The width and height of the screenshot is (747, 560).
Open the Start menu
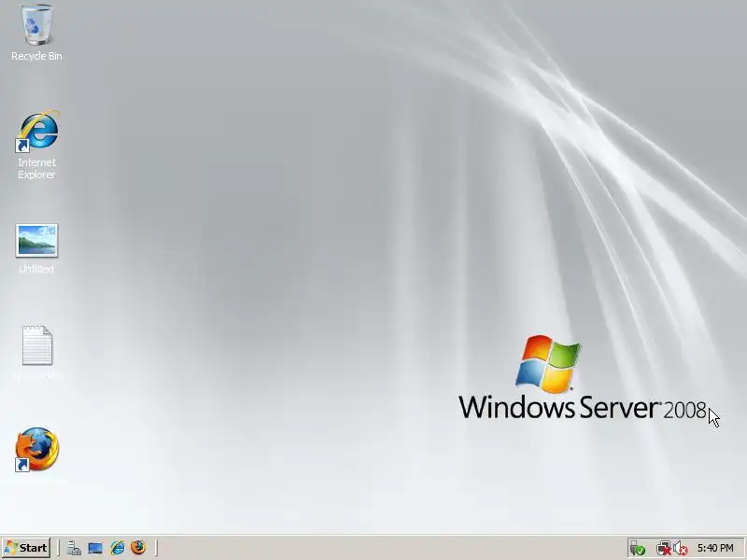(26, 548)
